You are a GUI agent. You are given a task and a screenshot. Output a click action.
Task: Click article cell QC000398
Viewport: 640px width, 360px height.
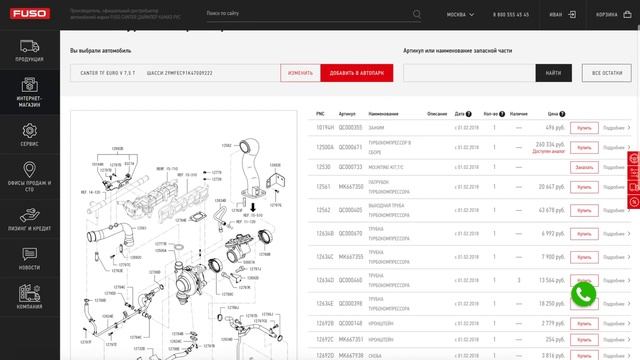[350, 304]
